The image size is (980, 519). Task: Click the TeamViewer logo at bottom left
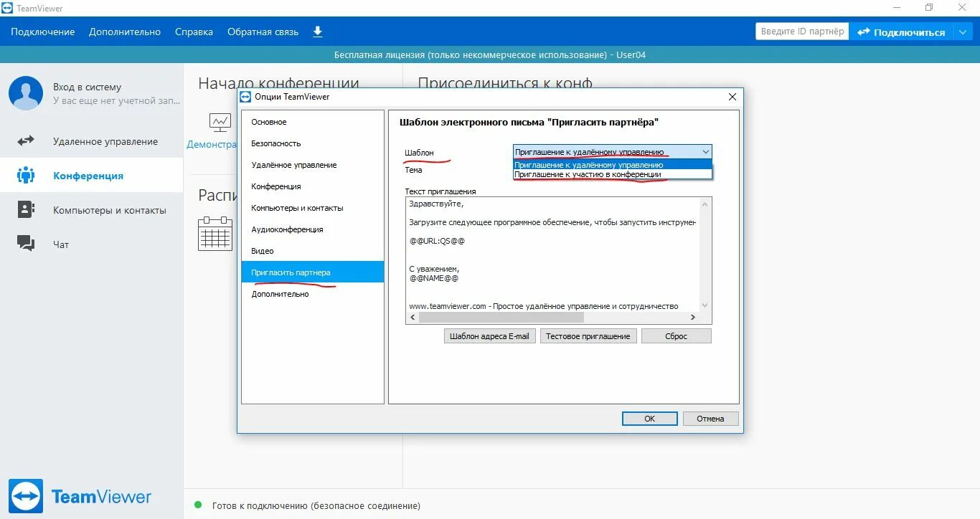80,497
